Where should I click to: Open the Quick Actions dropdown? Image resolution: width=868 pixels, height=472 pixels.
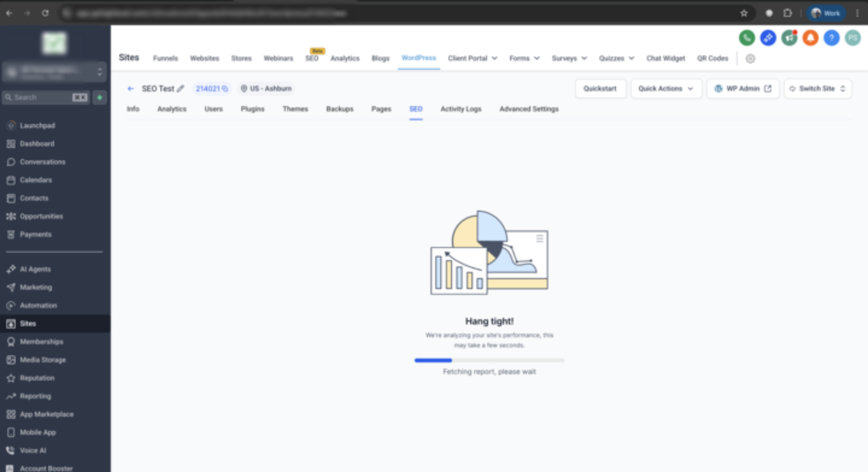(666, 89)
